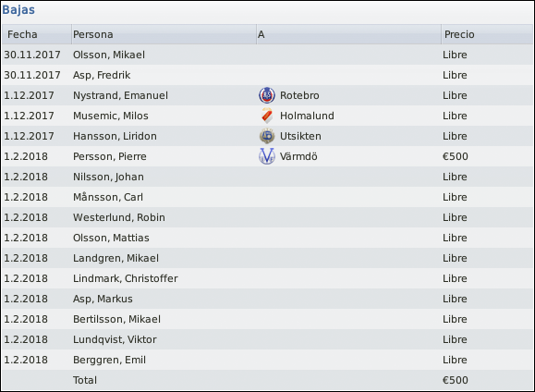Viewport: 535px width, 392px height.
Task: Click the Bajas section title
Action: tap(18, 9)
